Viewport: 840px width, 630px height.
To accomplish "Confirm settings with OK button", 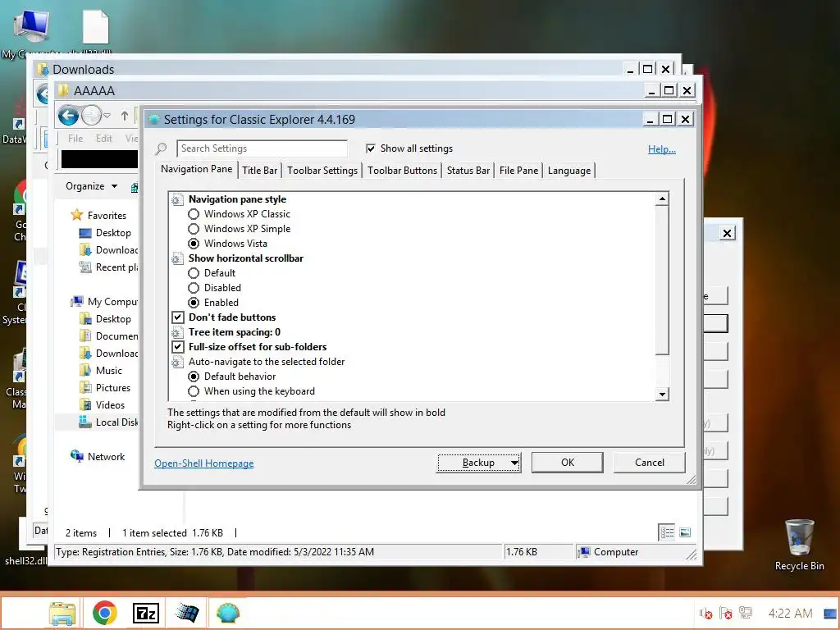I will point(568,463).
